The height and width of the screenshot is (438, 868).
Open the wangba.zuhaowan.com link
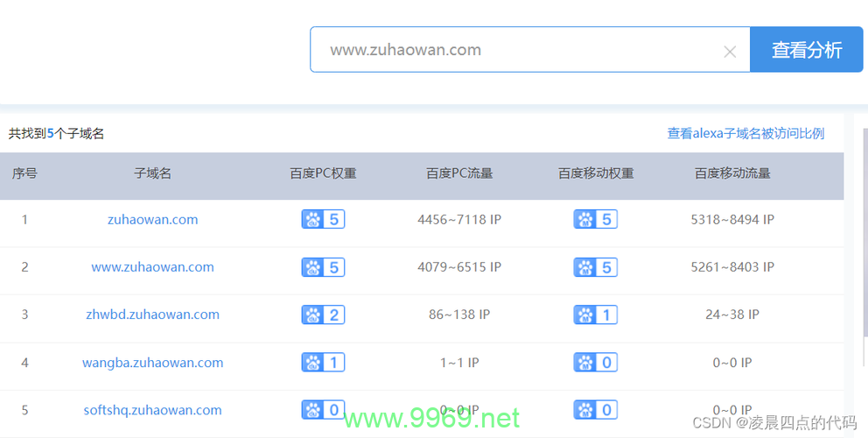153,363
